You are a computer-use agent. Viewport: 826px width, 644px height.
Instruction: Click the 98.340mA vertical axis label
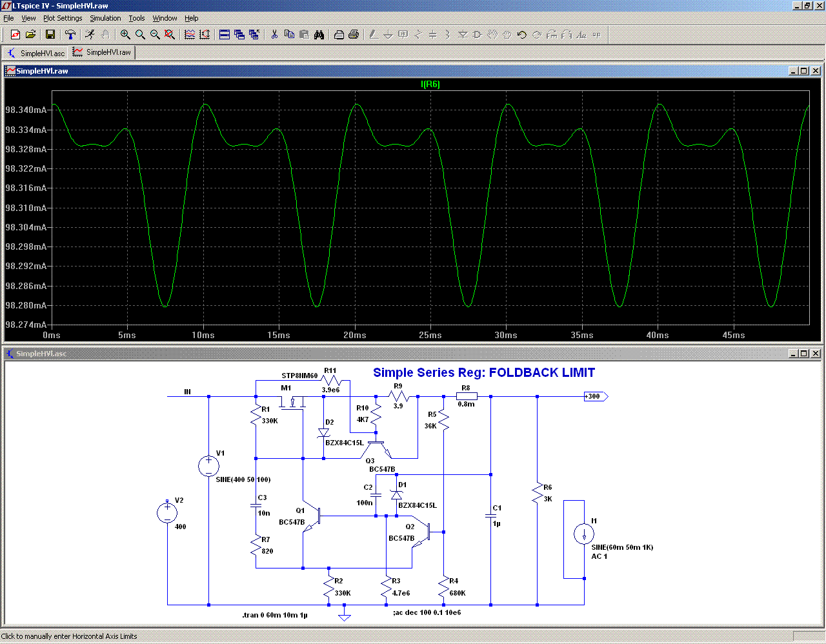tap(26, 110)
